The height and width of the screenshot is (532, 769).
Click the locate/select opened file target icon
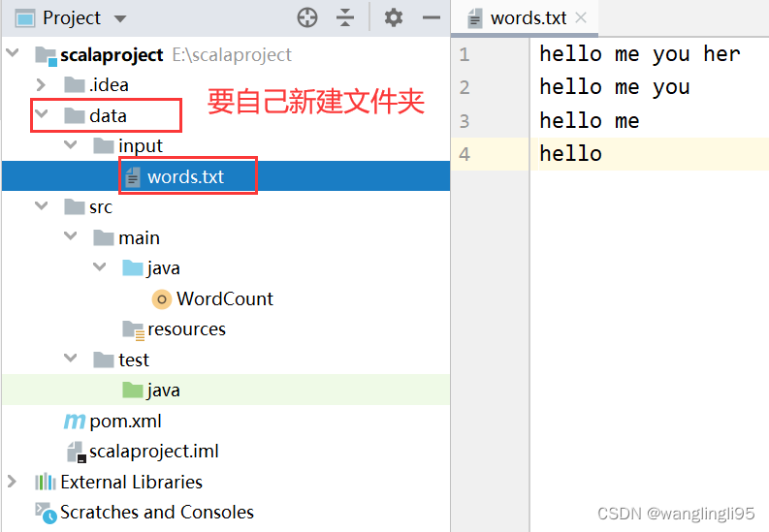307,17
